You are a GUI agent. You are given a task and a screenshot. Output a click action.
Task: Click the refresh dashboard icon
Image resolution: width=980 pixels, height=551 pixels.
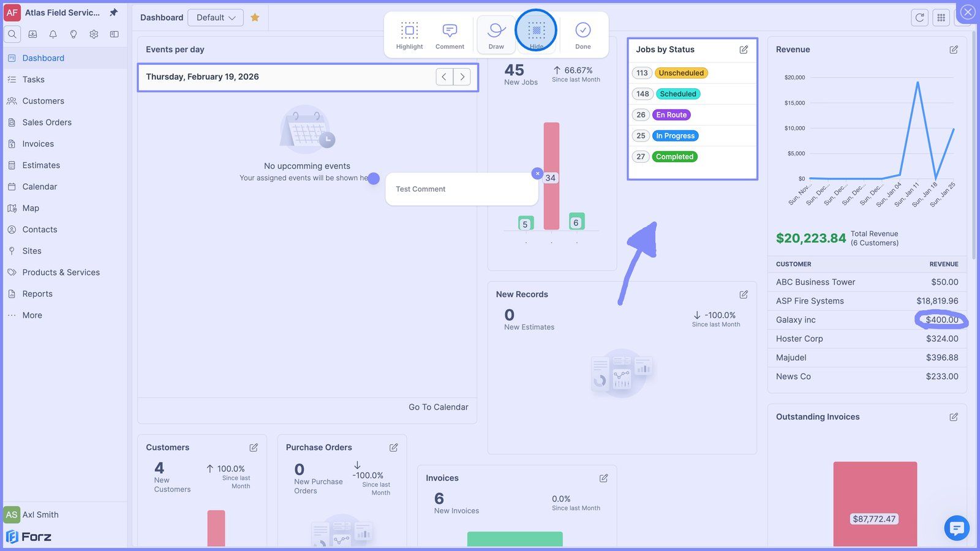coord(919,18)
